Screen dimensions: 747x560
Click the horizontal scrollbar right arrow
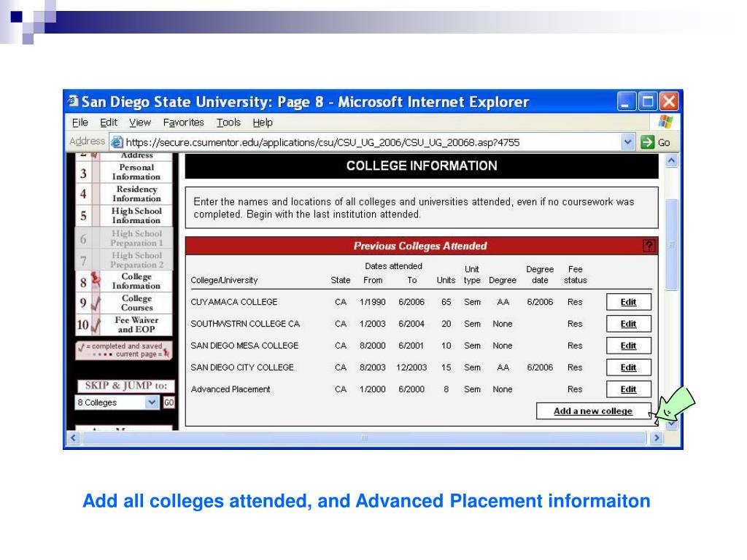click(x=657, y=437)
